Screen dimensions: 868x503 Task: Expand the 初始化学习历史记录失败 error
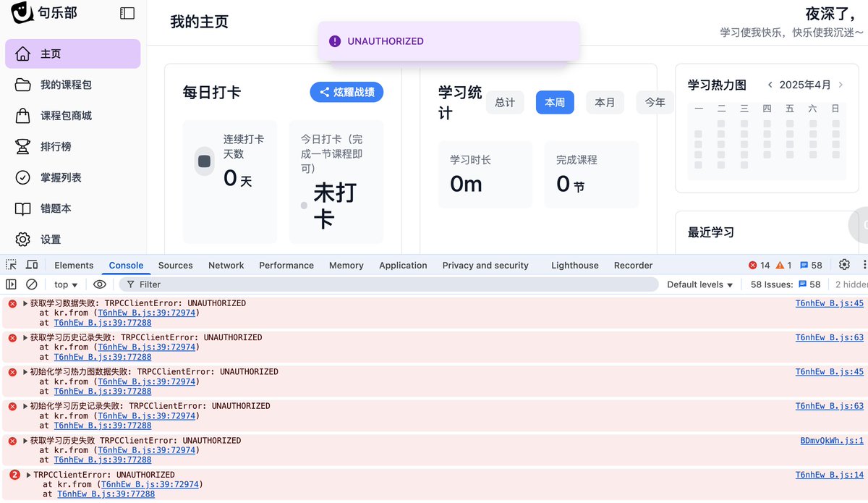25,406
